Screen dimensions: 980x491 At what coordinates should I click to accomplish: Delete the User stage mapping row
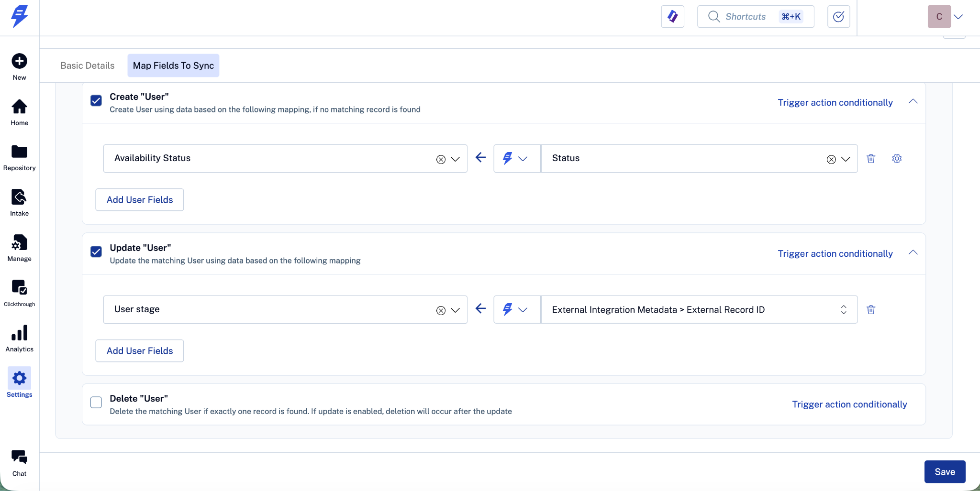(871, 310)
